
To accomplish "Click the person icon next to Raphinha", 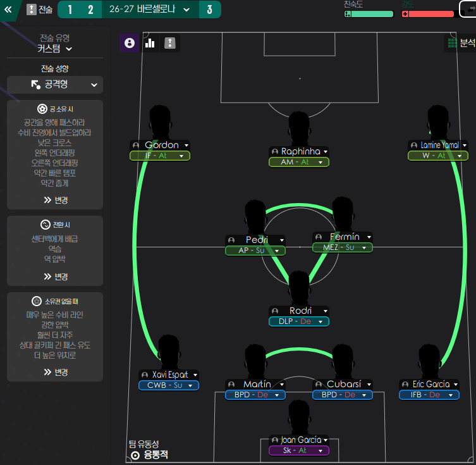I will [x=275, y=152].
